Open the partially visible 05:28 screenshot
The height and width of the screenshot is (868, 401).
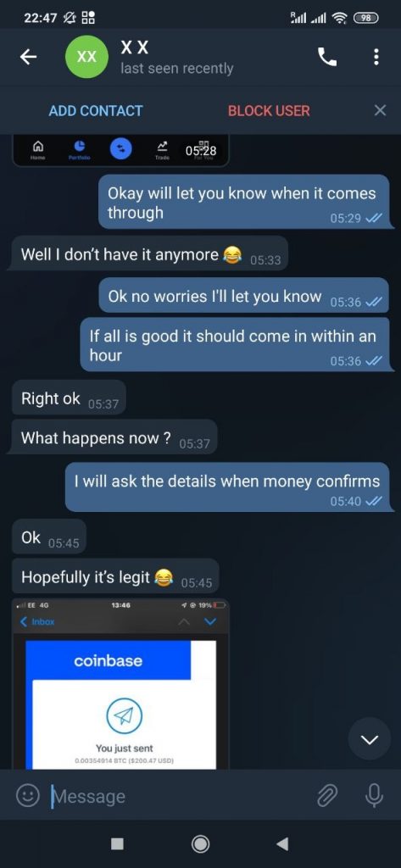pos(120,150)
